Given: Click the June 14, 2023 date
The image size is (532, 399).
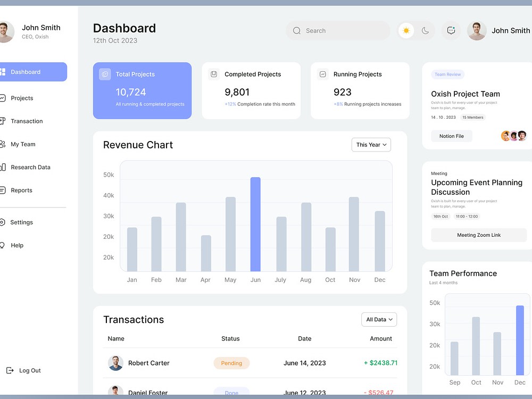Looking at the screenshot, I should (x=305, y=363).
